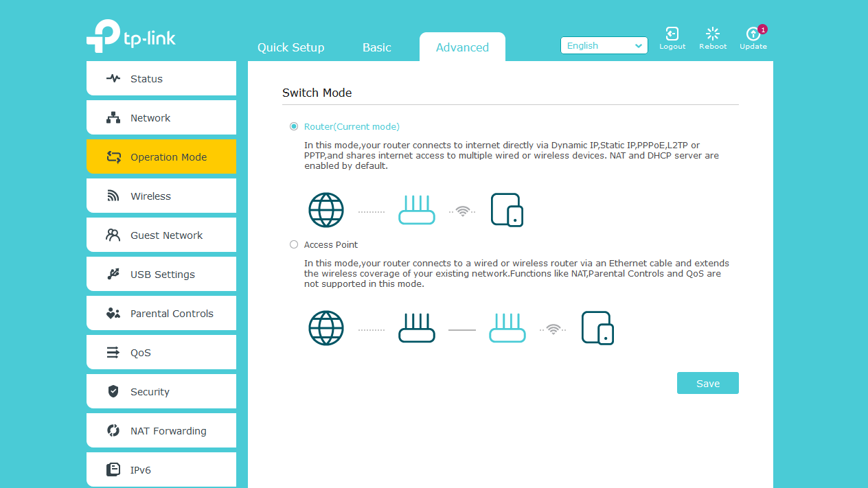
Task: Open the Guest Network menu
Action: coord(161,235)
